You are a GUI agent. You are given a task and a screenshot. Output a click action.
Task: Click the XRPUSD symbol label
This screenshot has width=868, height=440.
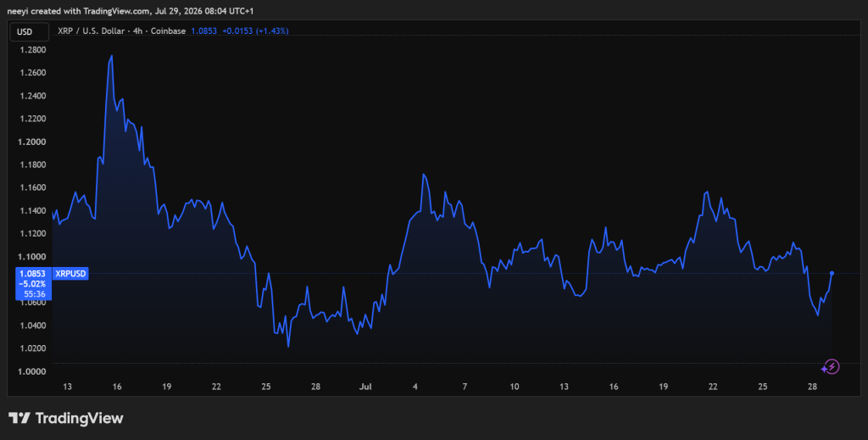tap(70, 273)
